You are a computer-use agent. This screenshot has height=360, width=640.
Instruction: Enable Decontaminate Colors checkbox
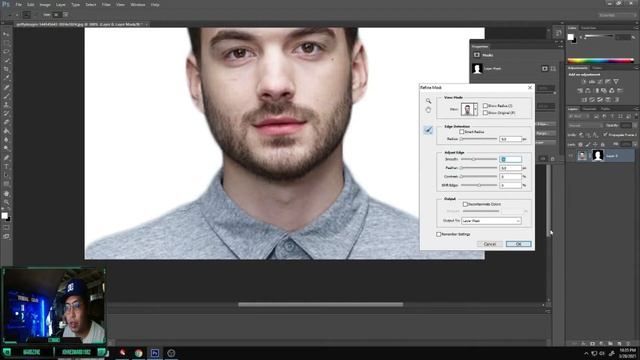click(465, 204)
